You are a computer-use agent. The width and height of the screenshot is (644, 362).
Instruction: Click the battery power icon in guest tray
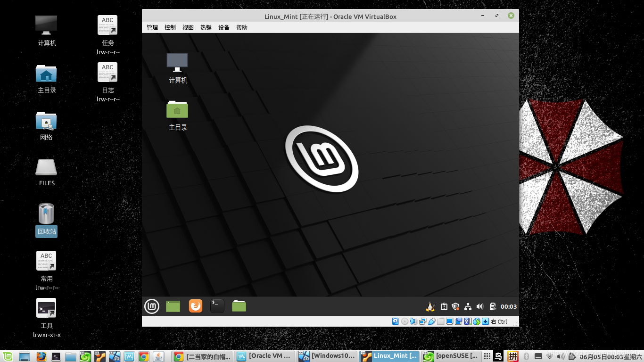493,307
